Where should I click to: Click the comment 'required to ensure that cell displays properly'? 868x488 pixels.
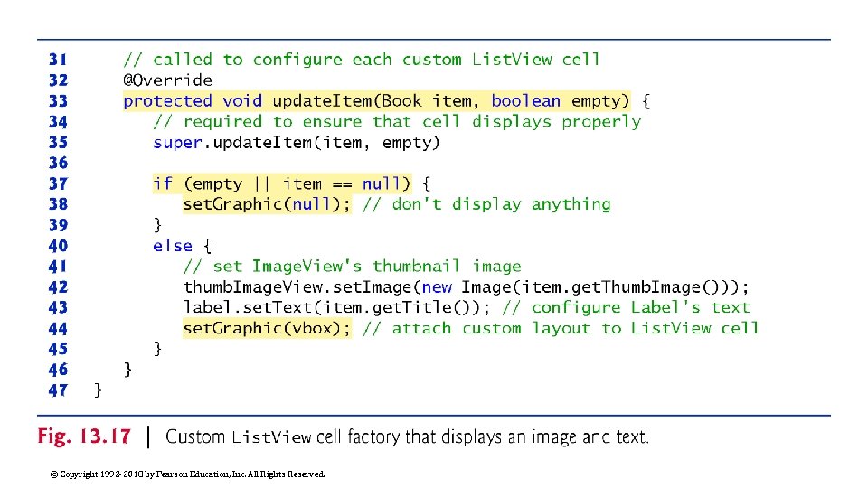[x=397, y=122]
